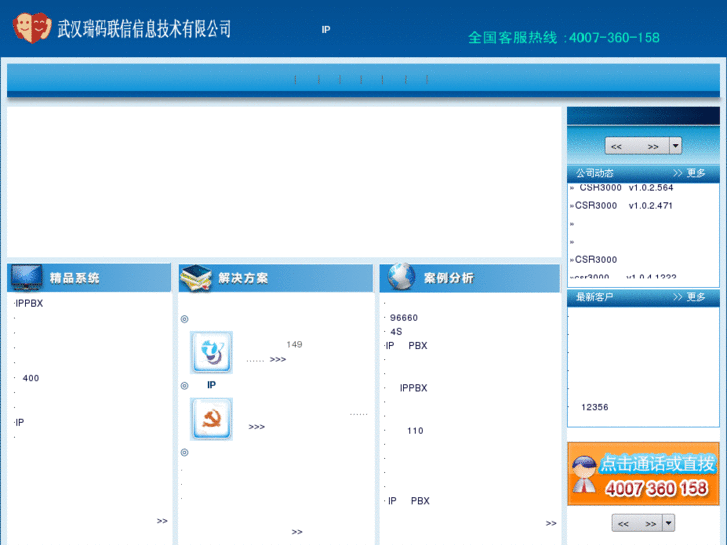Open the 110 case study item
Image resolution: width=727 pixels, height=545 pixels.
(415, 431)
